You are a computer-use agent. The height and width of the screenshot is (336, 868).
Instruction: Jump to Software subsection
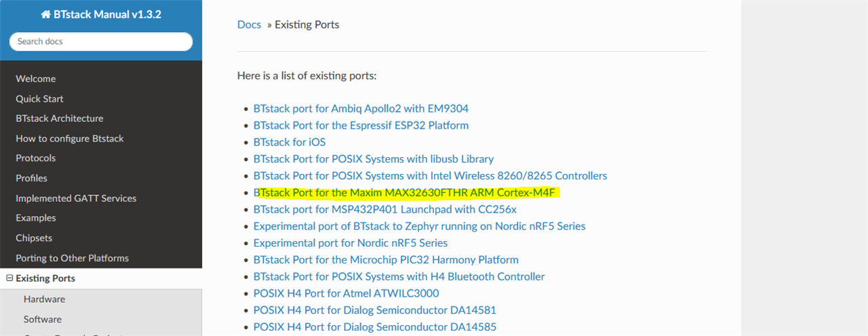(42, 319)
